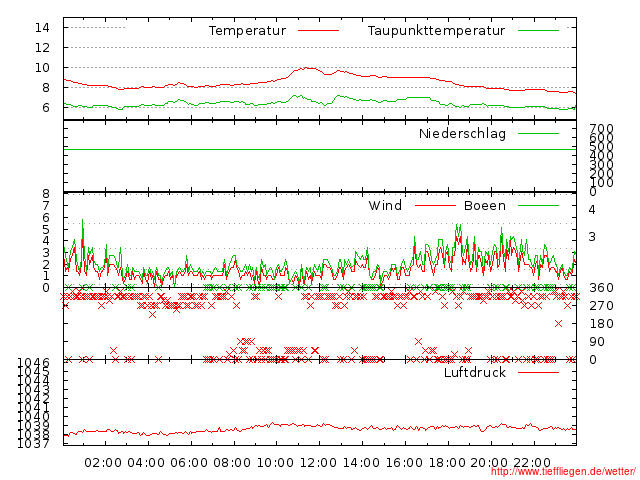Click the 06:00 time axis label
This screenshot has height=480, width=640.
tap(189, 463)
